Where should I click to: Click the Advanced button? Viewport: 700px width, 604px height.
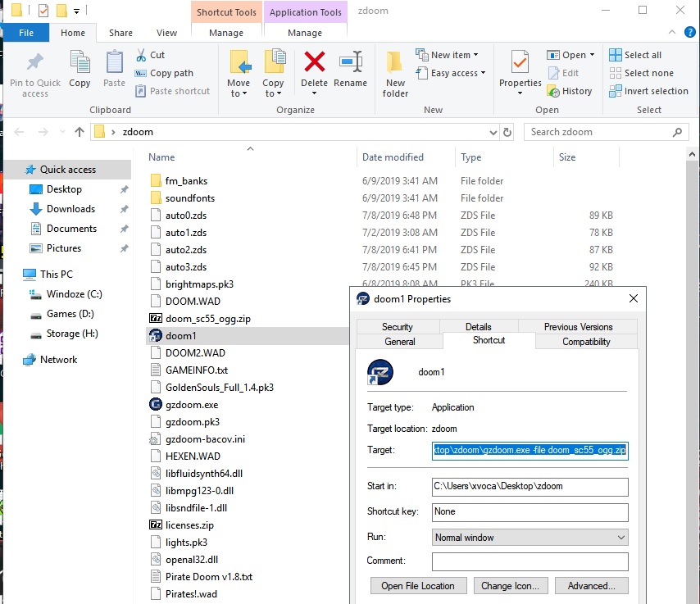(x=592, y=586)
